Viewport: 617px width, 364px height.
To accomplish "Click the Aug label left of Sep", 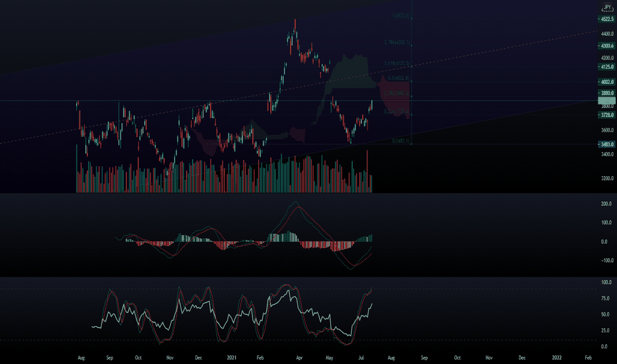I will 81,357.
